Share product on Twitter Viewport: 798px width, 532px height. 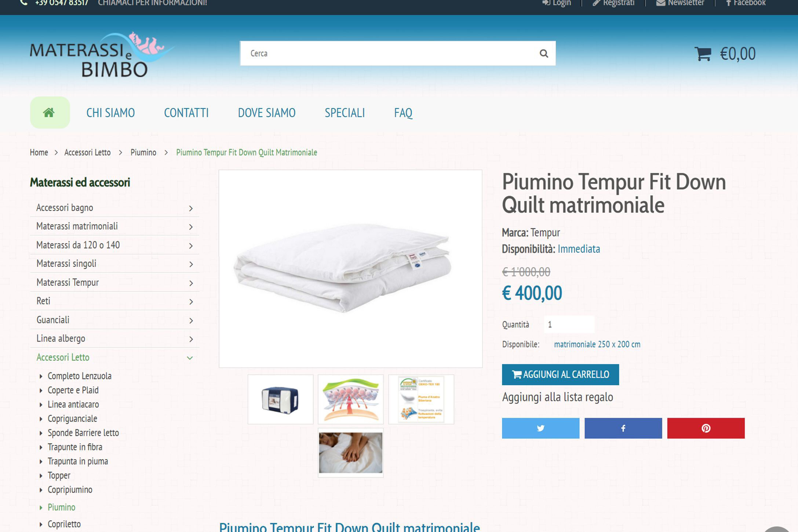540,428
